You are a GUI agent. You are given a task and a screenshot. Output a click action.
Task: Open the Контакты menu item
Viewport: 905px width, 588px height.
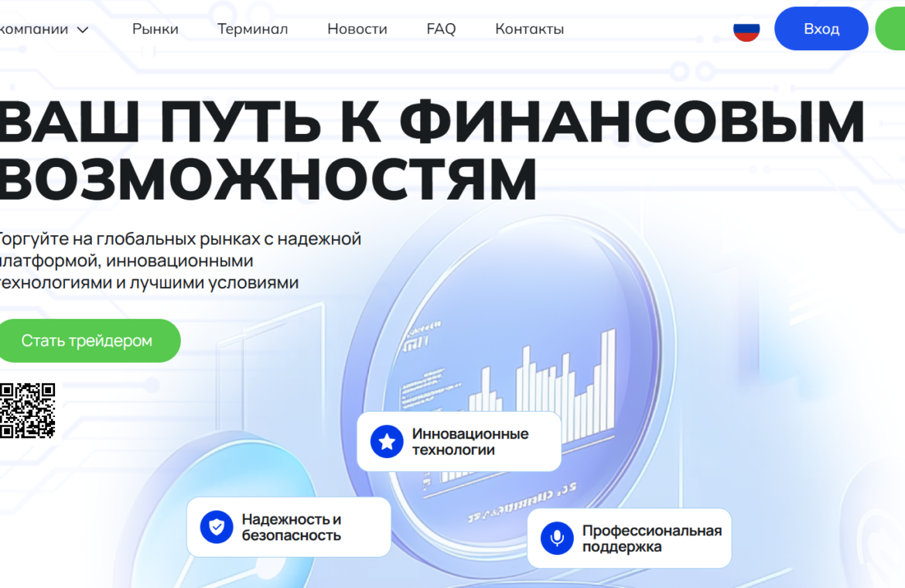[529, 29]
